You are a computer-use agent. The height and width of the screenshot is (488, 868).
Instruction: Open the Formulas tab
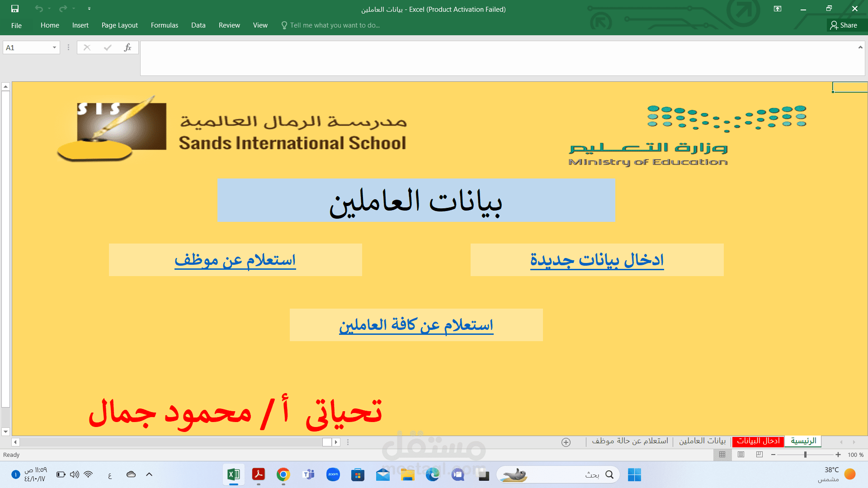pos(165,25)
